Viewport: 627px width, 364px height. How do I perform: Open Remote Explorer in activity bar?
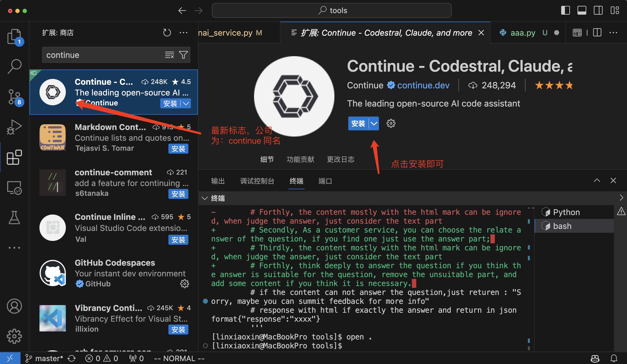click(x=14, y=188)
